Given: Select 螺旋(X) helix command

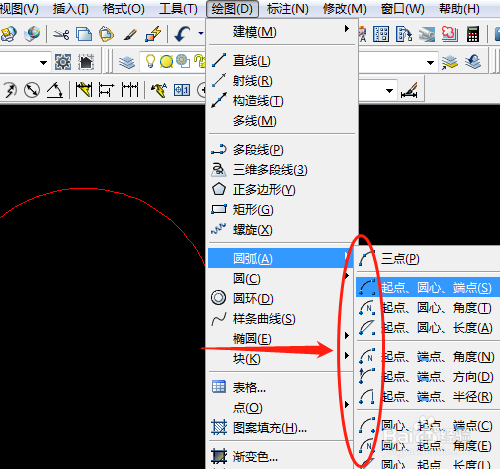Looking at the screenshot, I should [x=282, y=230].
